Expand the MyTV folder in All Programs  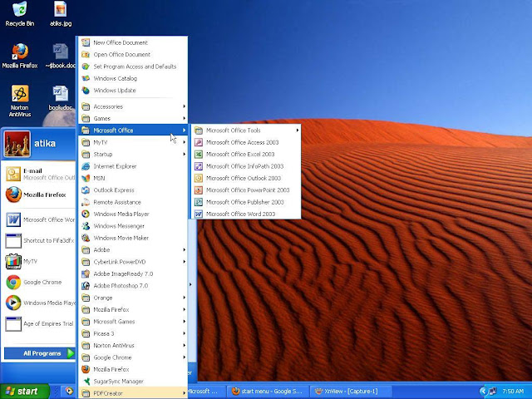pyautogui.click(x=133, y=142)
